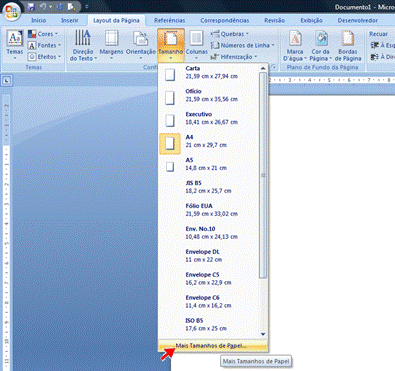Open the Colunas columns menu

196,46
